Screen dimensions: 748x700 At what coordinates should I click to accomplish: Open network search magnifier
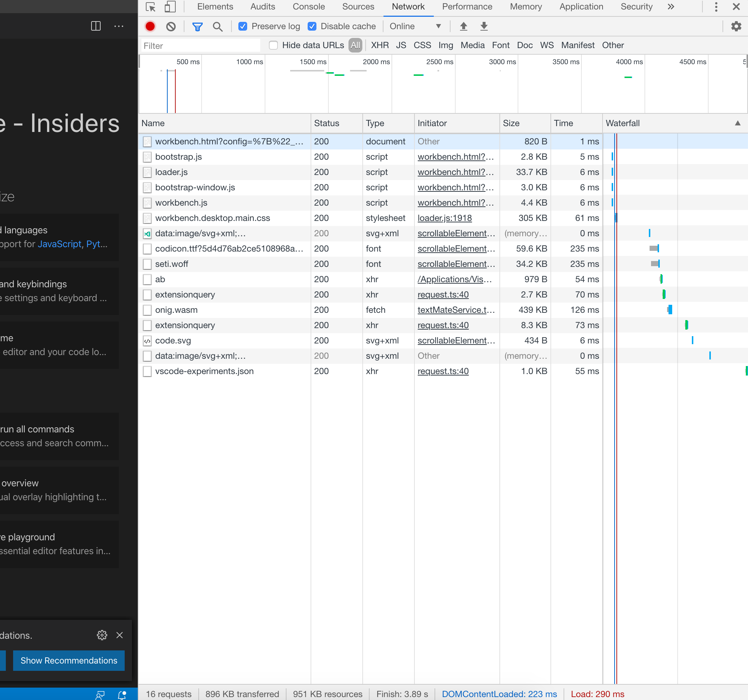pyautogui.click(x=218, y=26)
